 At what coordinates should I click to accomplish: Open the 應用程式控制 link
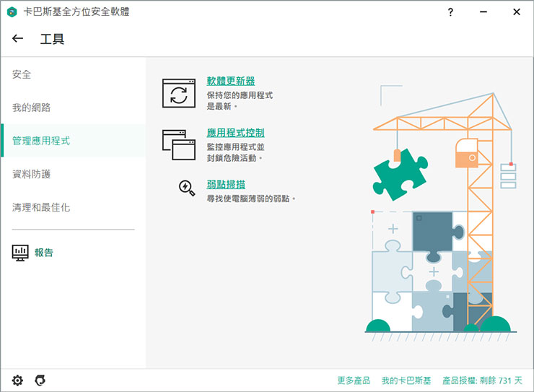236,133
